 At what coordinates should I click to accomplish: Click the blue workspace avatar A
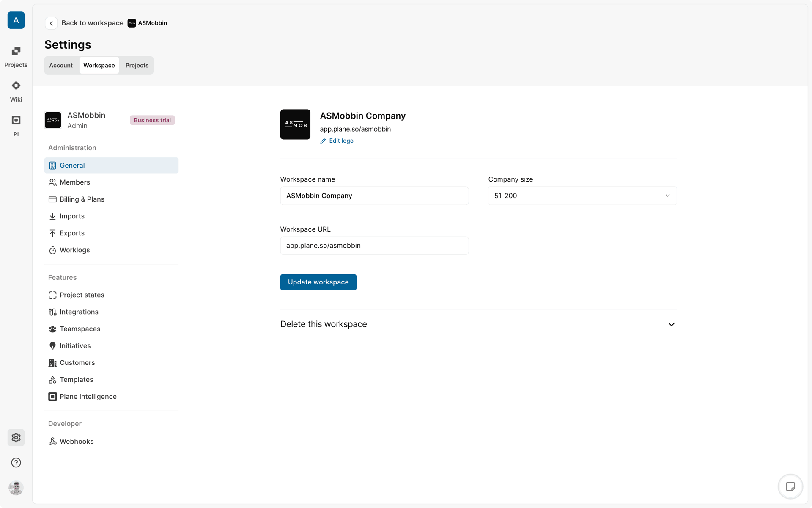click(x=16, y=20)
